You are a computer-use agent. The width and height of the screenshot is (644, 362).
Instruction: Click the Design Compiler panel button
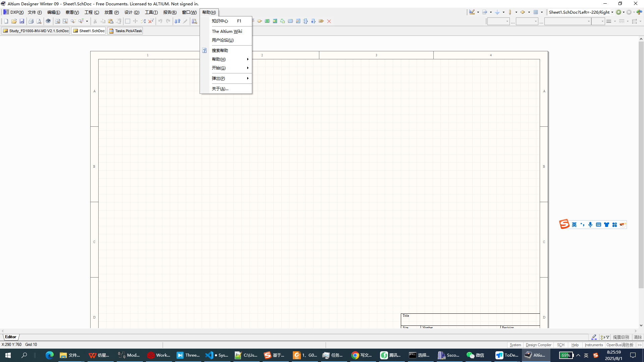click(x=538, y=345)
